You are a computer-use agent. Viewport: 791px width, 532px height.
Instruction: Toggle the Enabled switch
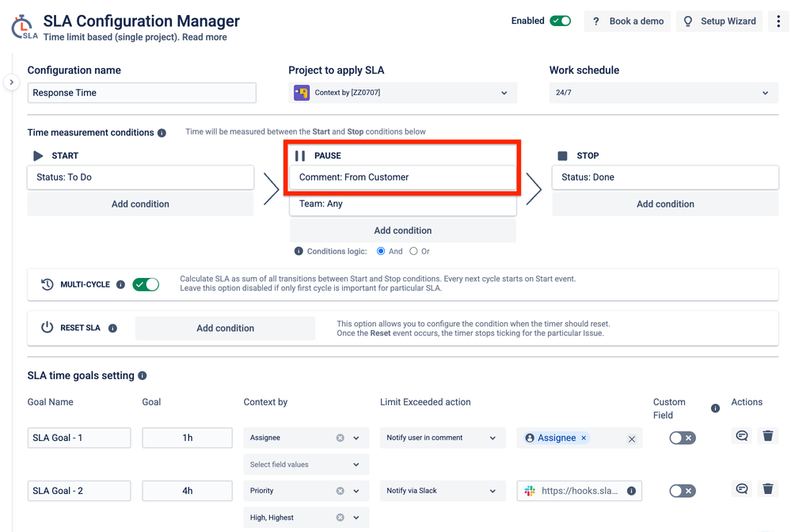[x=560, y=21]
